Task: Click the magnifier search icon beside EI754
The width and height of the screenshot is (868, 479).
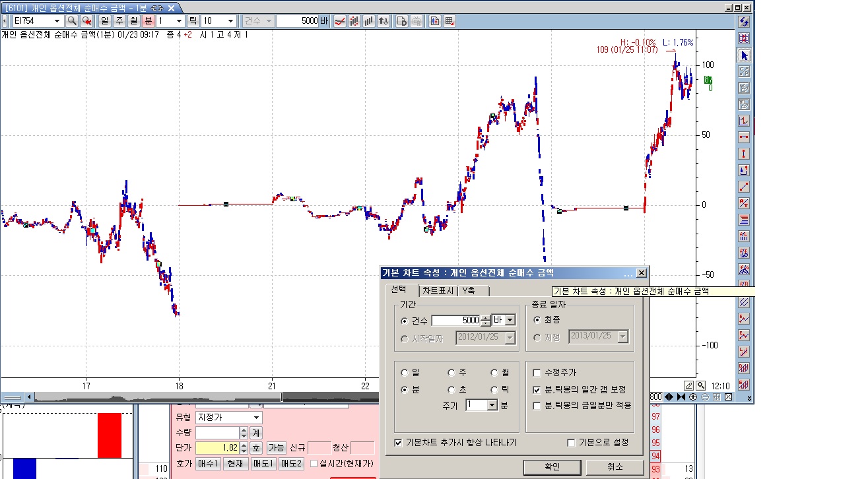Action: [x=71, y=21]
